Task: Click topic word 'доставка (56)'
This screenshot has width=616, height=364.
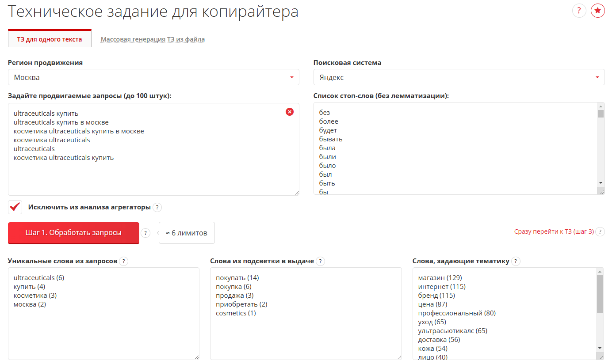Action: (x=439, y=340)
